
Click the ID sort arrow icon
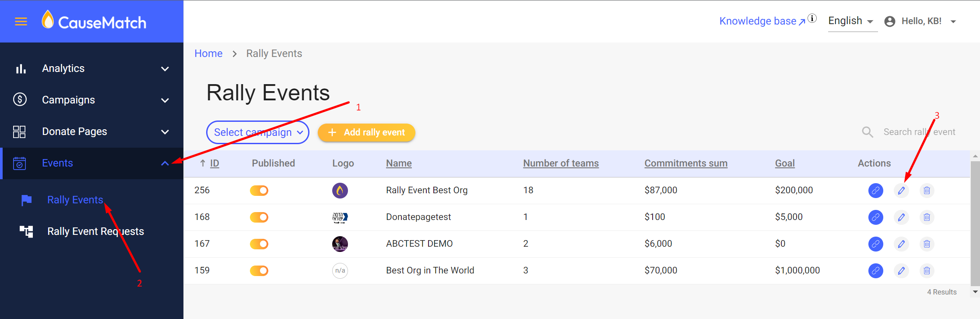[203, 163]
